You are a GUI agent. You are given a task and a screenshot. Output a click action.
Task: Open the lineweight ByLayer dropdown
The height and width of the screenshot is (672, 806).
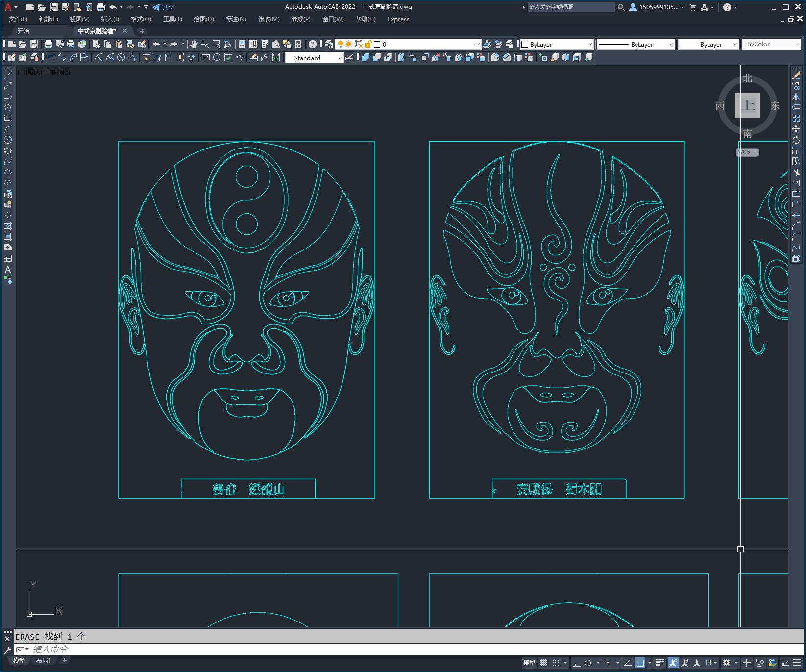click(735, 44)
